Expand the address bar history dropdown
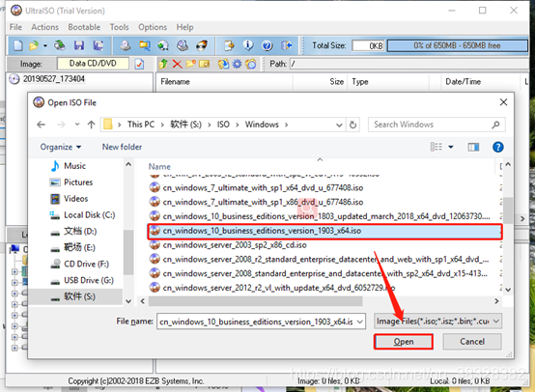 pos(339,125)
